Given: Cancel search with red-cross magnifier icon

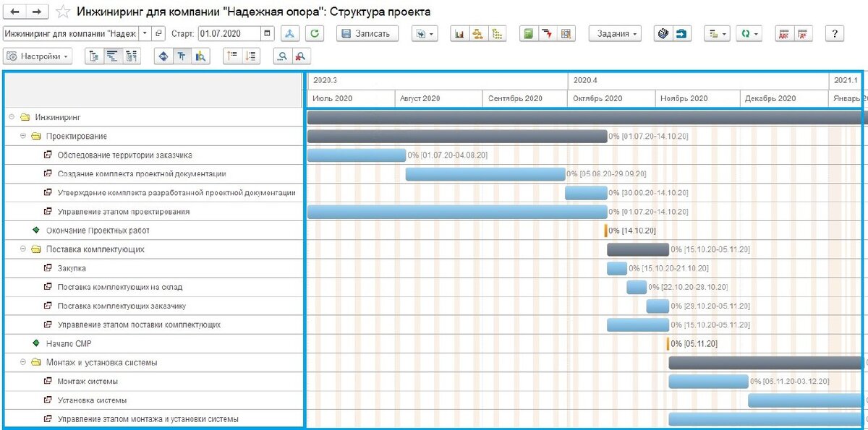Looking at the screenshot, I should click(301, 56).
